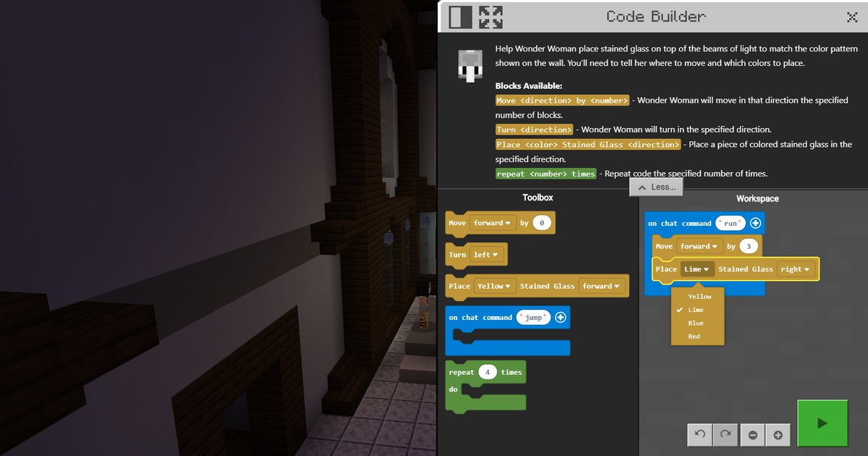Edit the 0 value in the toolbox Move block
868x456 pixels.
[x=542, y=223]
